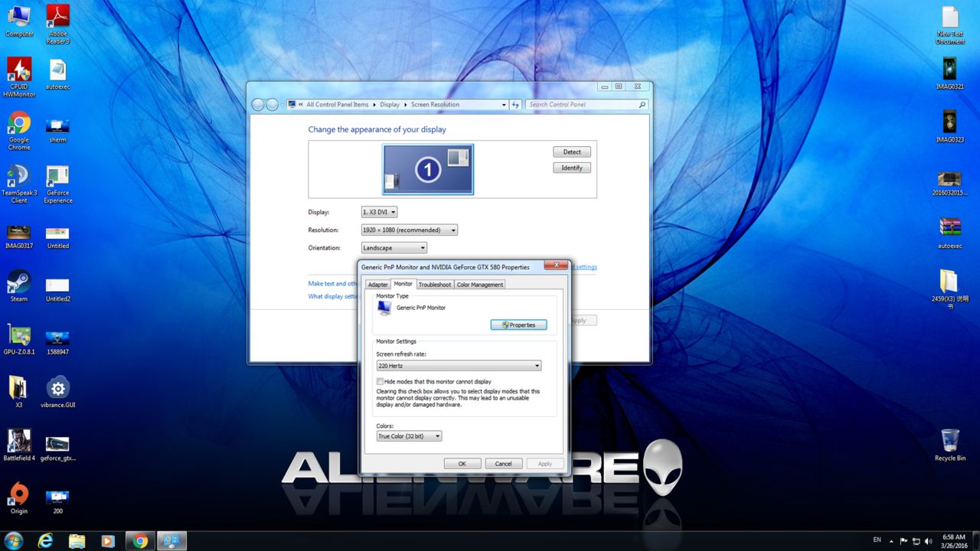Open the volume control in system tray
The image size is (980, 551).
pyautogui.click(x=928, y=540)
